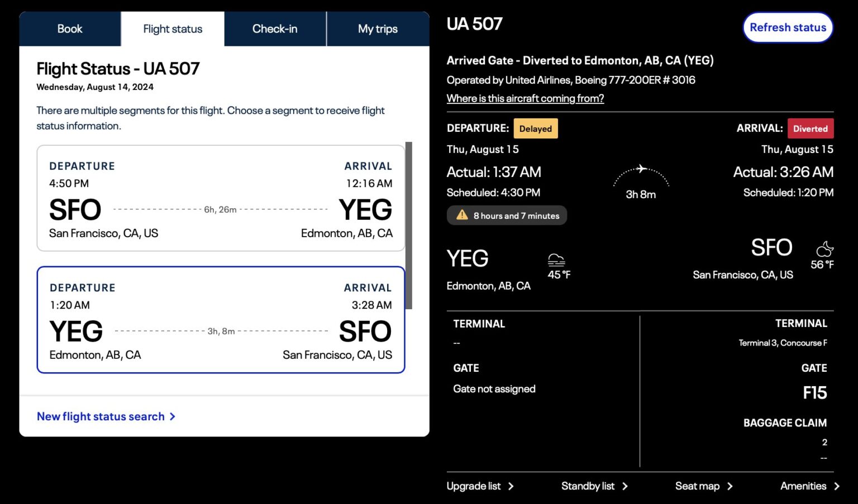Open the My trips tab
Screen dimensions: 858x504
coord(378,28)
